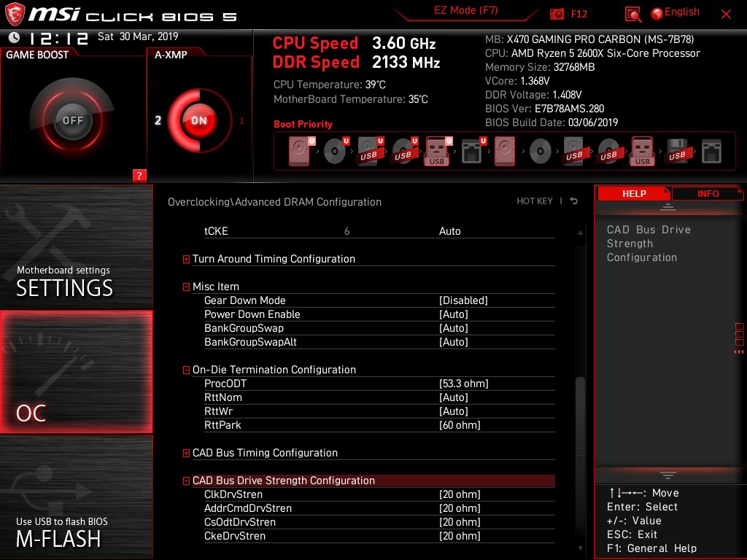Click the help panel bottom grip handle
Screen dimensions: 747x560
[x=668, y=475]
